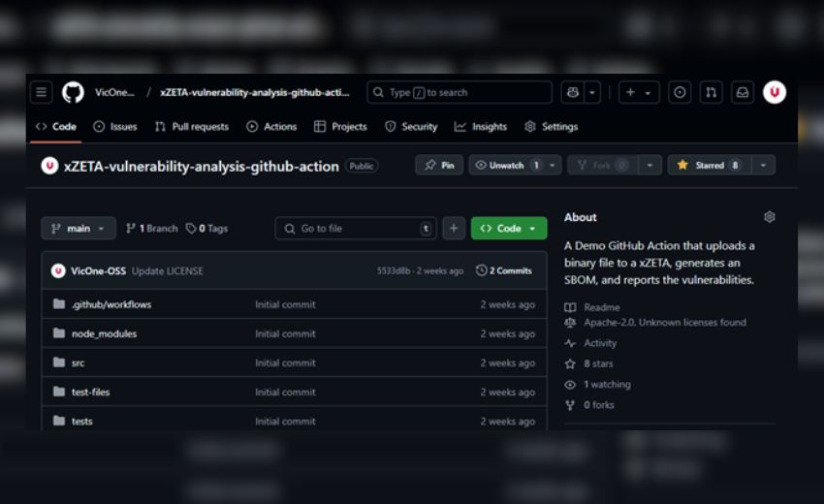Expand the create-new dropdown caret

point(649,92)
